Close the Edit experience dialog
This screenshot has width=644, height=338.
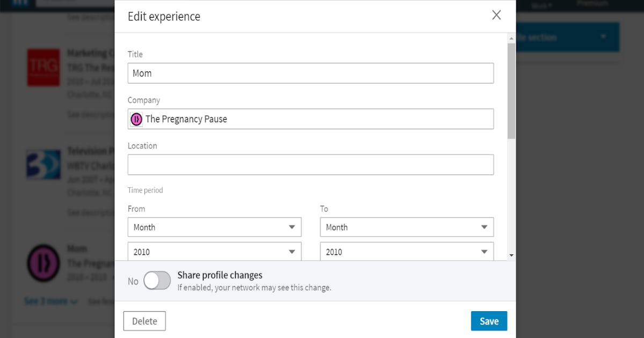pos(496,16)
